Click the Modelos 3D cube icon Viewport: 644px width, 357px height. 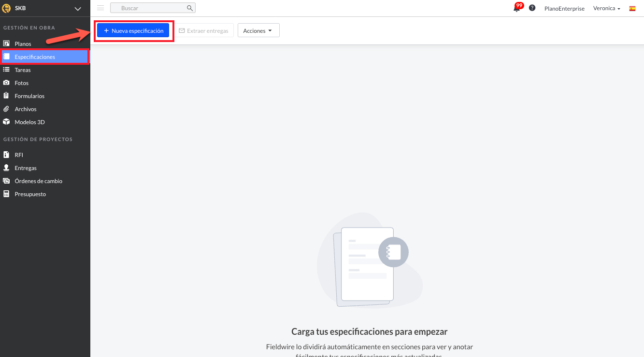(x=6, y=122)
